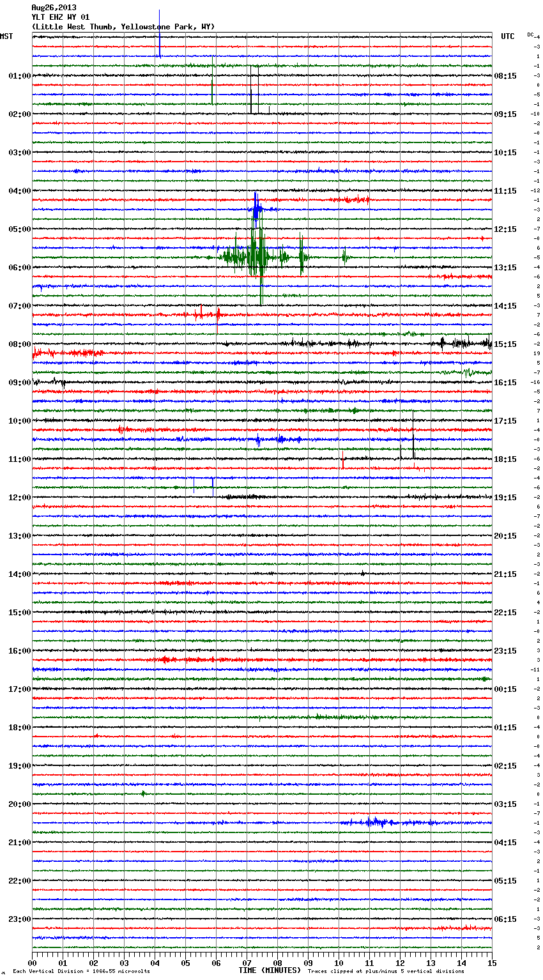Select the '06:00' MST time label

coord(20,268)
